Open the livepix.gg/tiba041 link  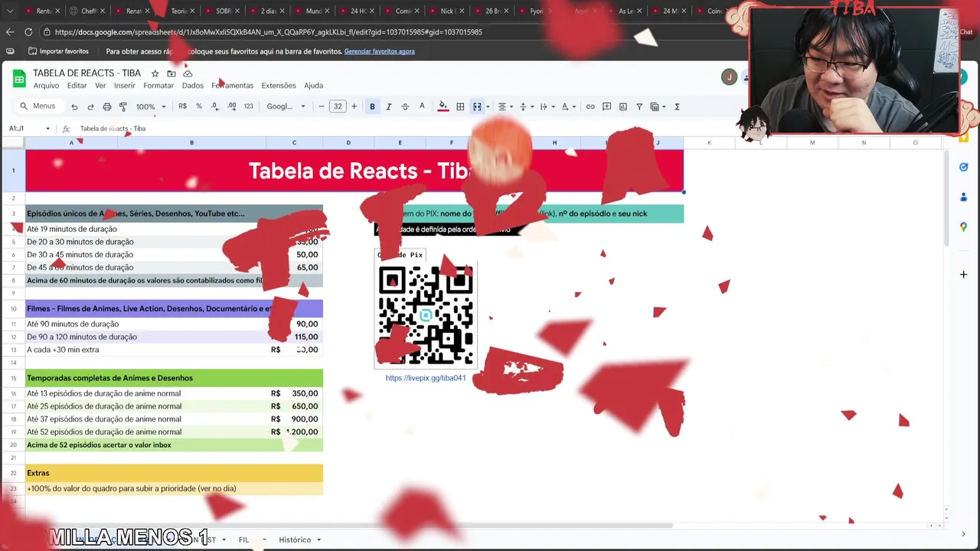[426, 378]
